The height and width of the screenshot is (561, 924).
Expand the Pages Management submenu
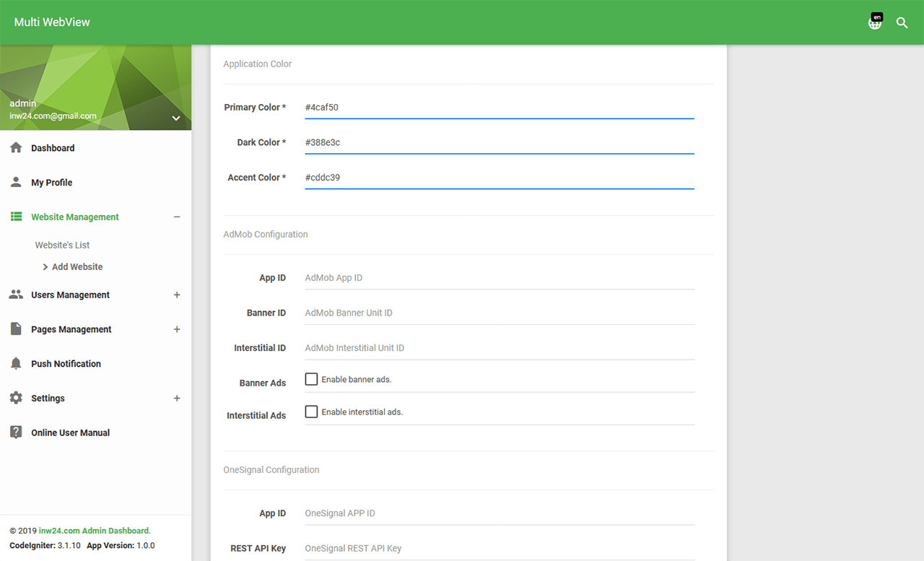pos(177,329)
